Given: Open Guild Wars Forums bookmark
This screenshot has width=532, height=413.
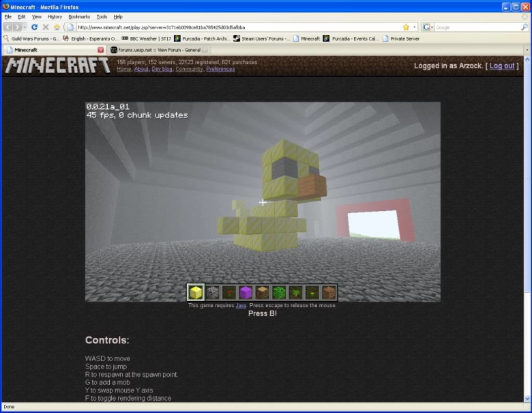Looking at the screenshot, I should [31, 39].
